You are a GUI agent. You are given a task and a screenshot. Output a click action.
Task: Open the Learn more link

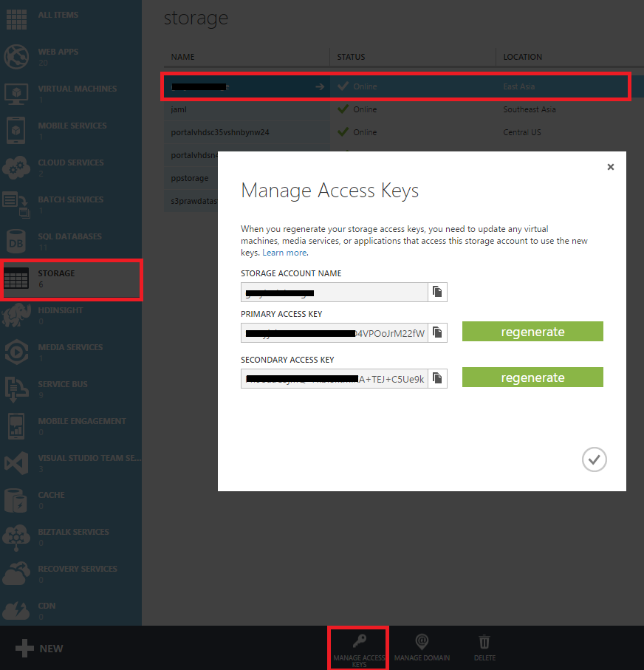point(284,253)
